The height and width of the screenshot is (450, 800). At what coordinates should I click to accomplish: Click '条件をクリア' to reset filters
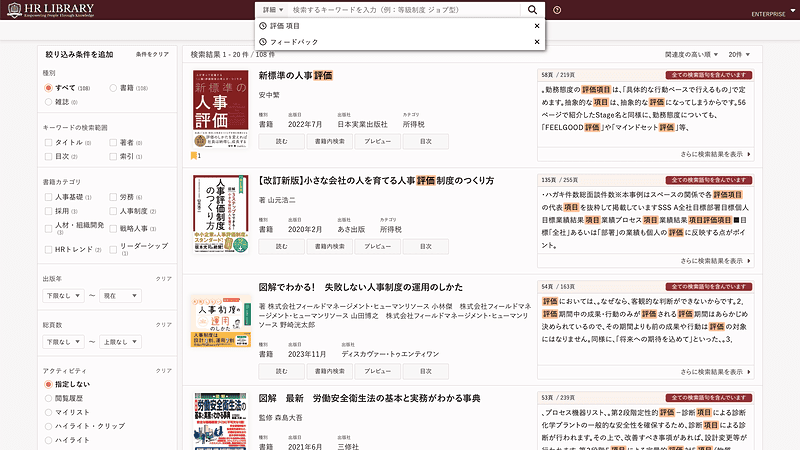pyautogui.click(x=152, y=53)
